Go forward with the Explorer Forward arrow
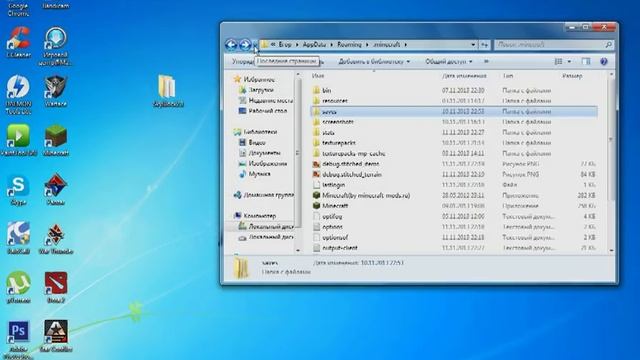This screenshot has height=360, width=640. pyautogui.click(x=245, y=44)
